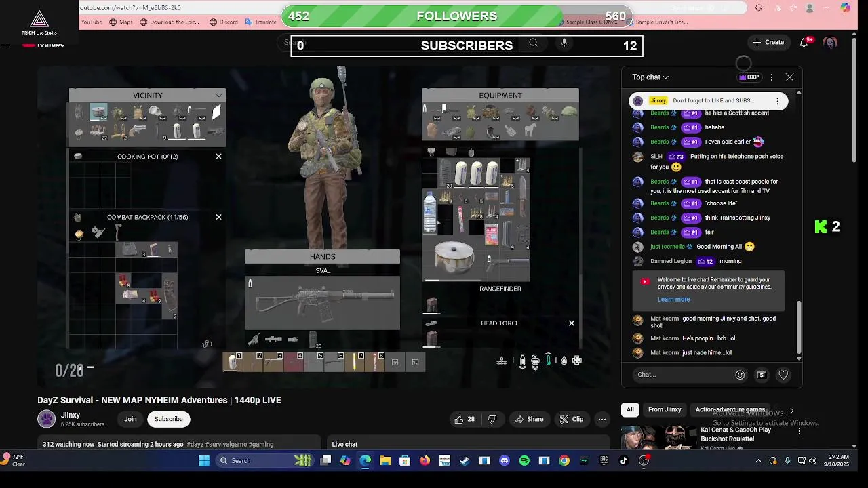Open the Download the Epic bookmark

pos(170,22)
